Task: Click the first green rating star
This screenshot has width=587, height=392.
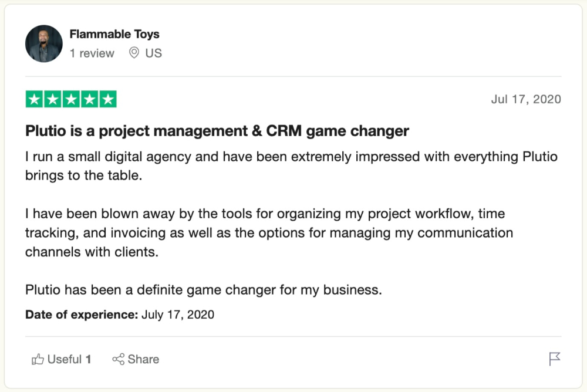Action: [35, 99]
